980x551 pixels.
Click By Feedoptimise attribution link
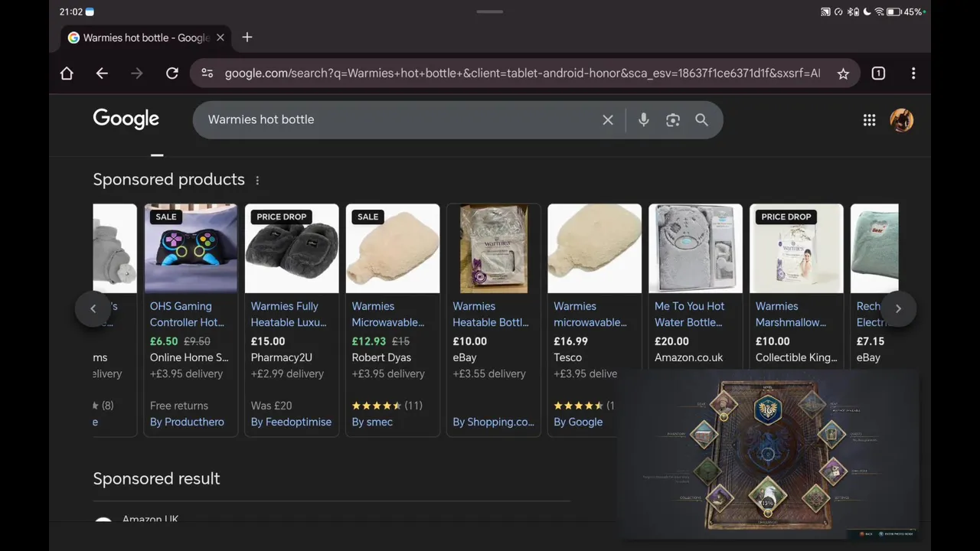291,422
